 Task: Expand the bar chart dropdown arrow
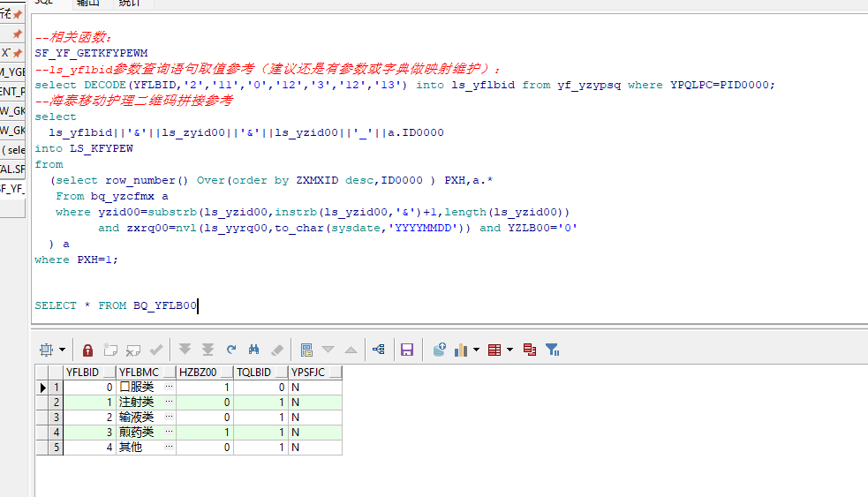477,350
